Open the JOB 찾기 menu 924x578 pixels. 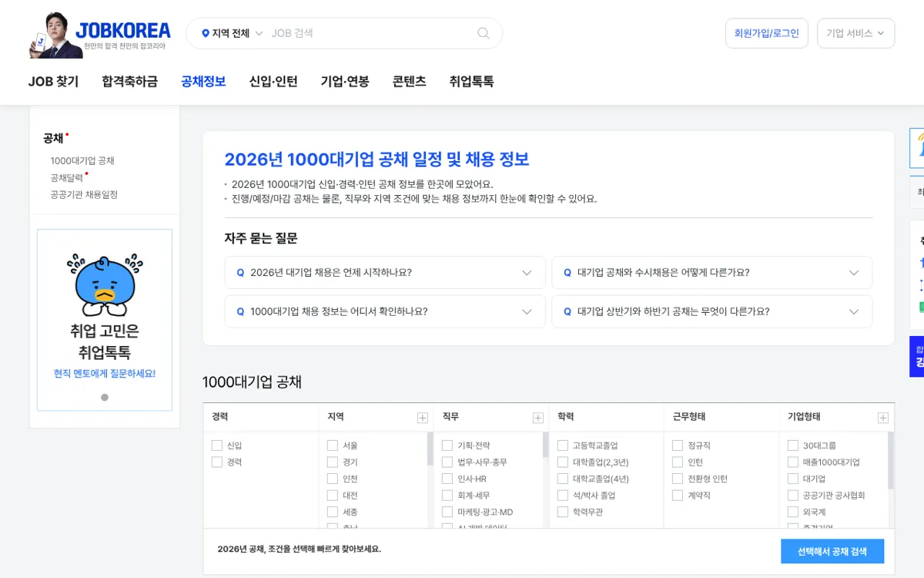[53, 81]
